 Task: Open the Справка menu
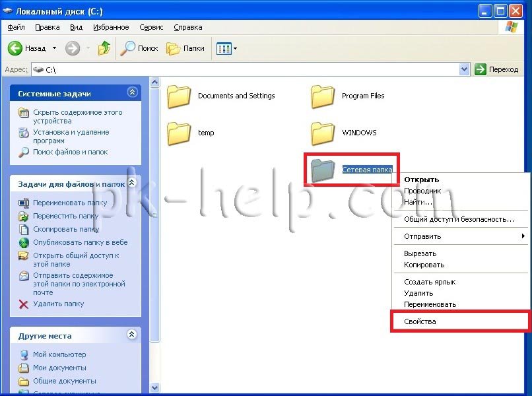pos(188,27)
